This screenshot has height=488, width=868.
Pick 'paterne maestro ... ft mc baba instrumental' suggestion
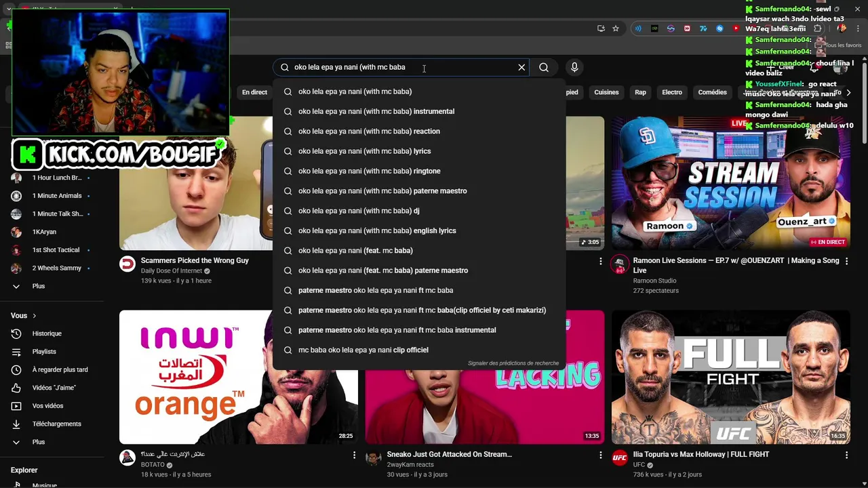click(x=418, y=330)
